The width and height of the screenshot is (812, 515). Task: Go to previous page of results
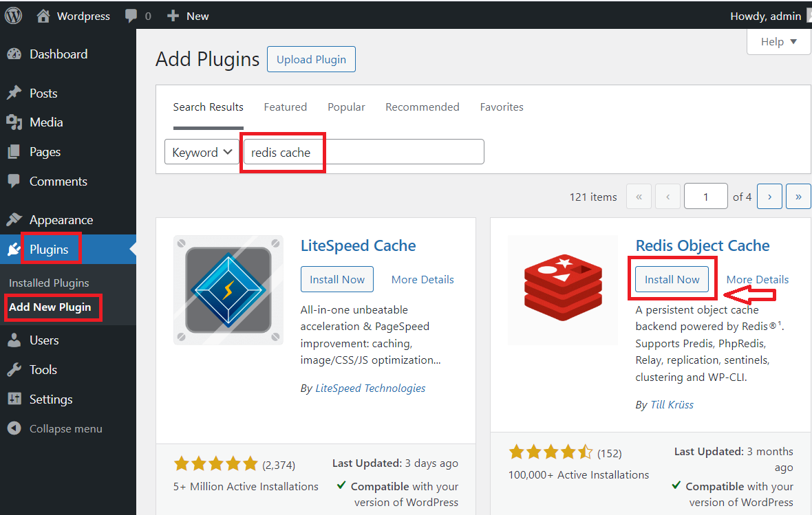point(667,197)
